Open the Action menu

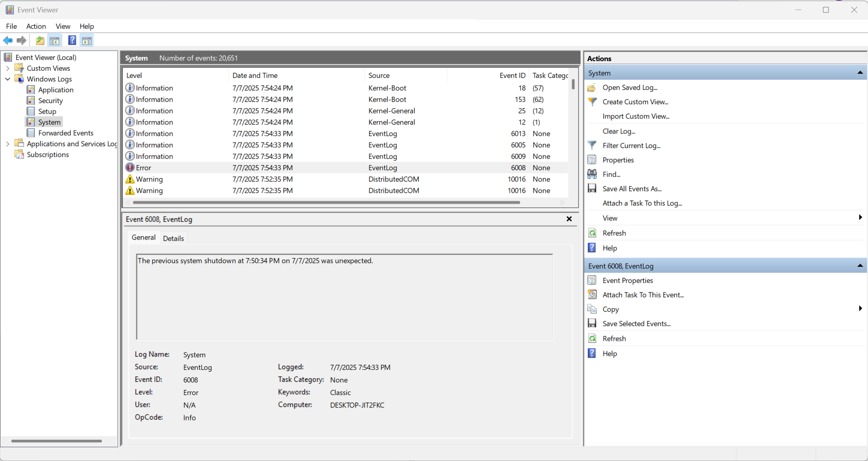tap(36, 26)
